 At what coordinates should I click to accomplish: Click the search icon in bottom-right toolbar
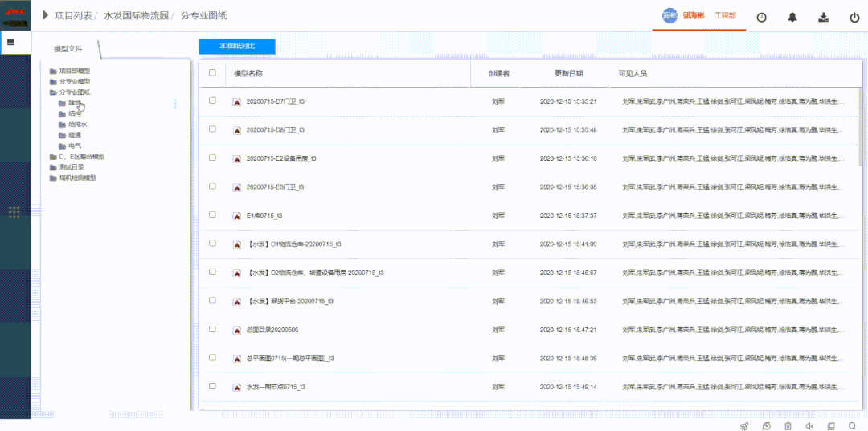pyautogui.click(x=852, y=426)
